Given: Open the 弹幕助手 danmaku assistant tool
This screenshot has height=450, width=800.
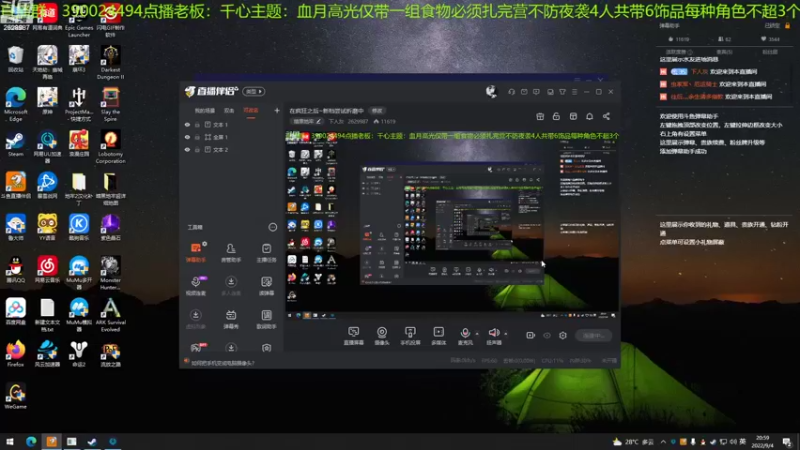Looking at the screenshot, I should (196, 252).
